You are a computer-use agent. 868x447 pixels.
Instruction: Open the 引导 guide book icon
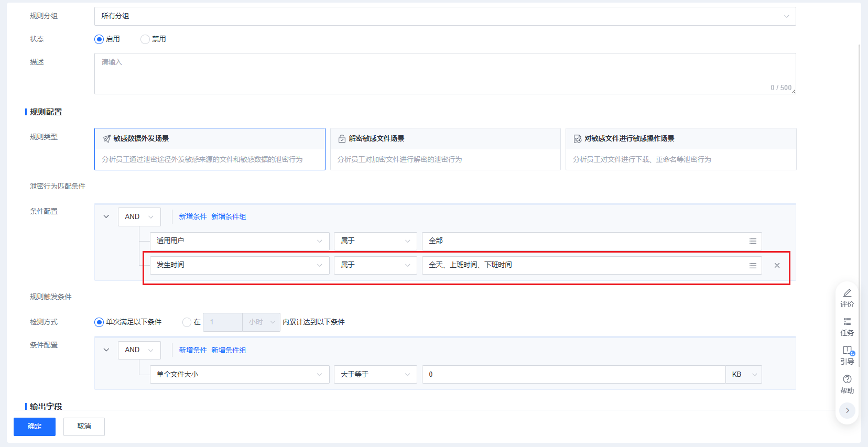[847, 351]
